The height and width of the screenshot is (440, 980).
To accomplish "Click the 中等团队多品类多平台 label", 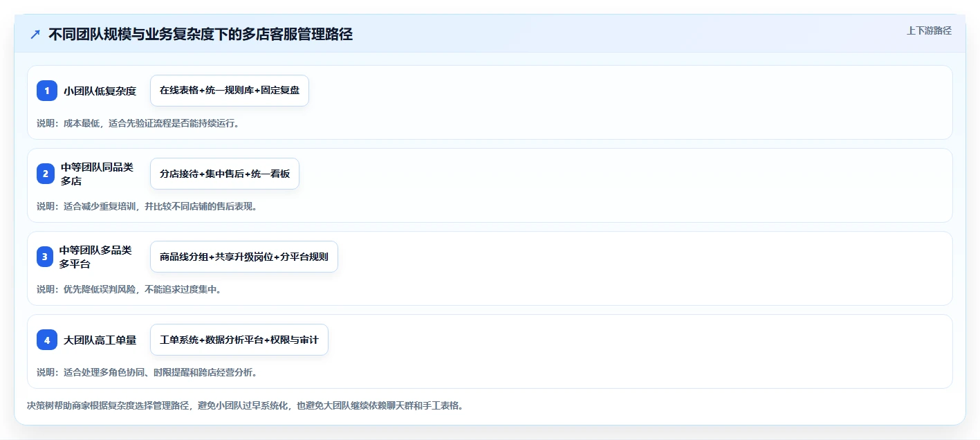I will [x=95, y=257].
